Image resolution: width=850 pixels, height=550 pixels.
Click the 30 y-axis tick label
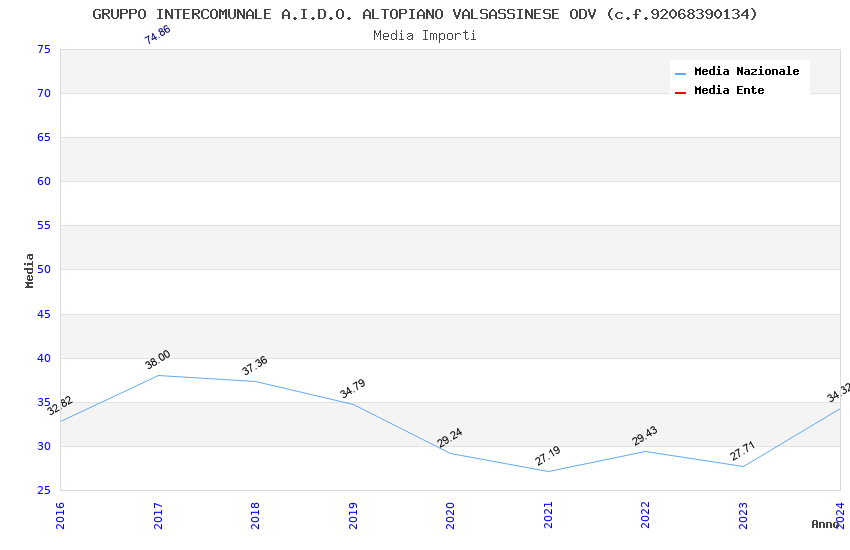pyautogui.click(x=44, y=446)
